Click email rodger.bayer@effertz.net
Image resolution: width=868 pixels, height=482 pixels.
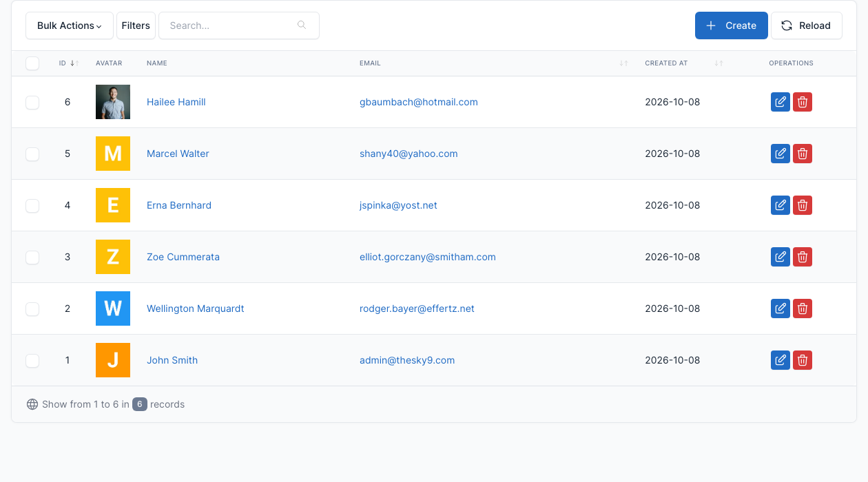[417, 308]
